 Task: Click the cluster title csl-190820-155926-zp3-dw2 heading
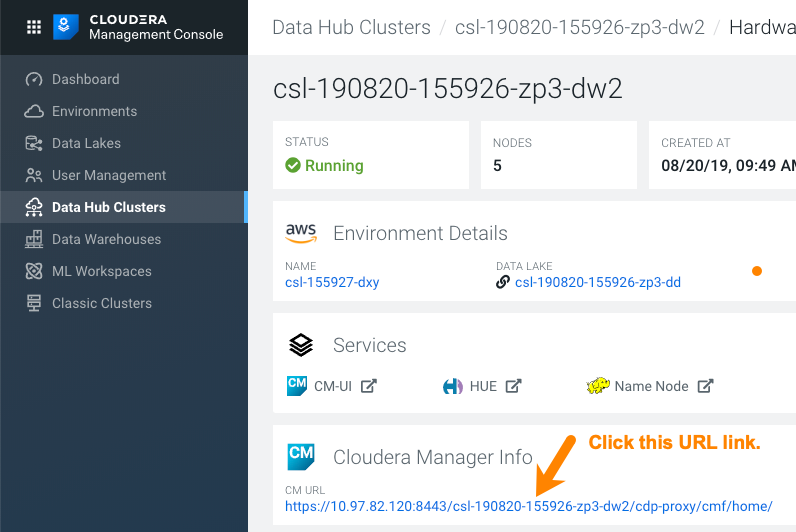(447, 89)
